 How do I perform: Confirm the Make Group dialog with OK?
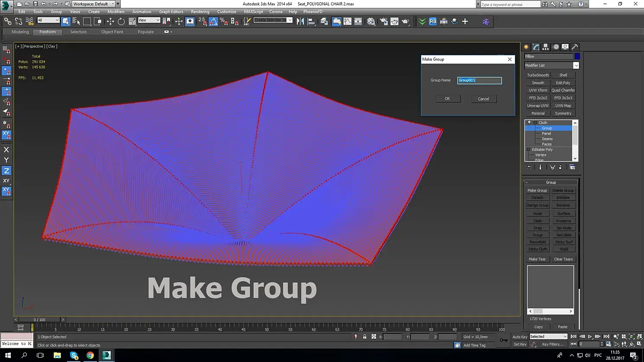[x=447, y=99]
